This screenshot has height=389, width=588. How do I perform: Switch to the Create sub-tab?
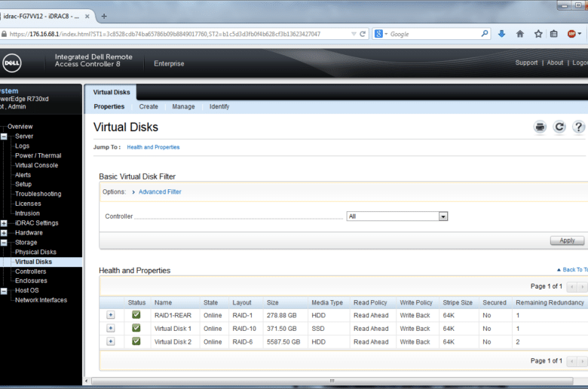pos(149,106)
